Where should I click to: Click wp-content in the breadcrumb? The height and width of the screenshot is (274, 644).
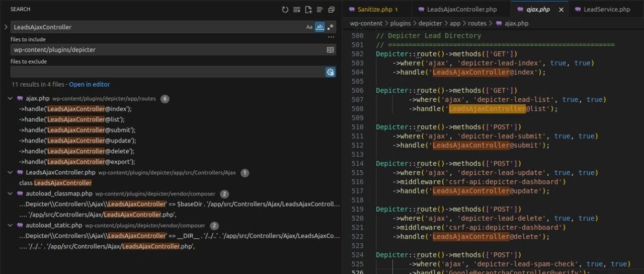point(366,24)
